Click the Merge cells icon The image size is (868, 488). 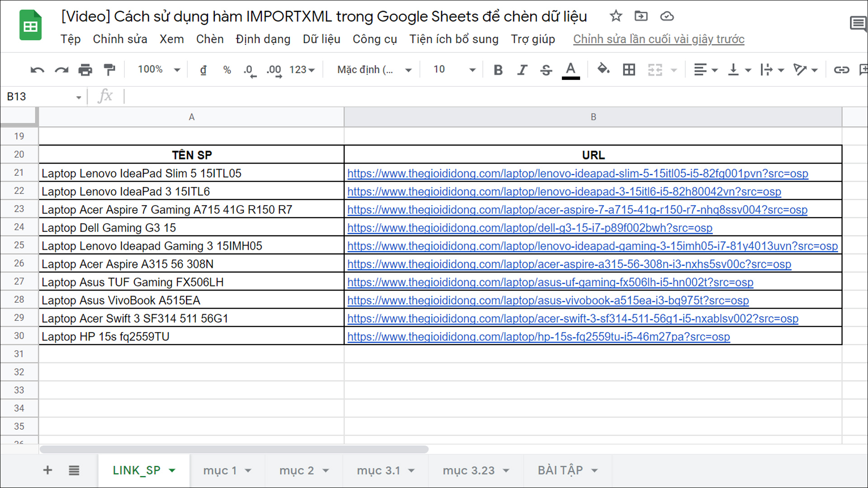(655, 70)
